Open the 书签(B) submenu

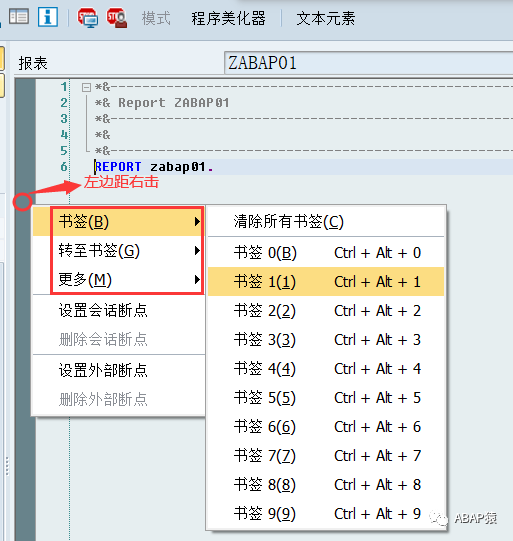coord(119,222)
